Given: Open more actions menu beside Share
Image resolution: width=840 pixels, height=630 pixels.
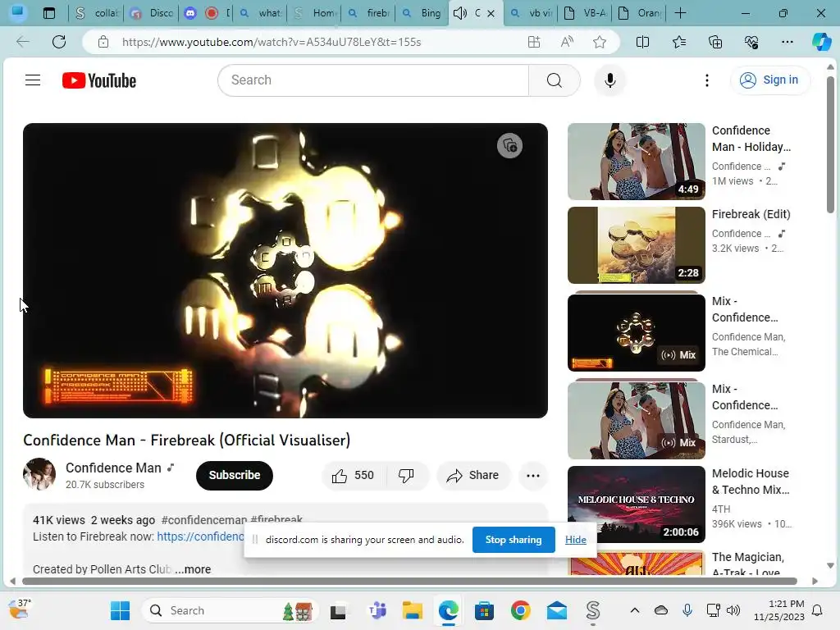Looking at the screenshot, I should (x=533, y=476).
